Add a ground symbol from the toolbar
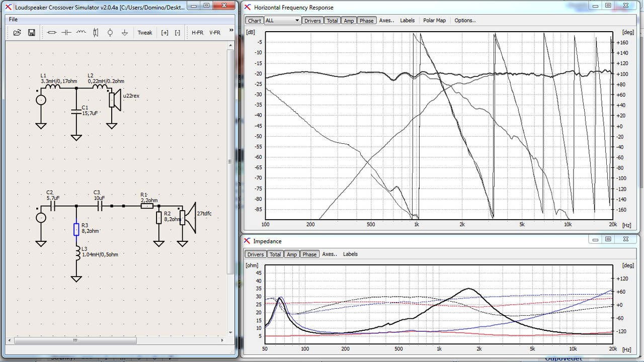644x362 pixels. click(125, 33)
